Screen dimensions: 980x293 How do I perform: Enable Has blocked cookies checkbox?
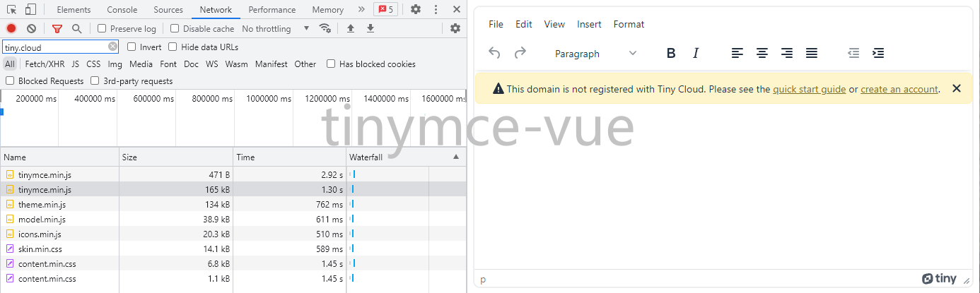[331, 64]
